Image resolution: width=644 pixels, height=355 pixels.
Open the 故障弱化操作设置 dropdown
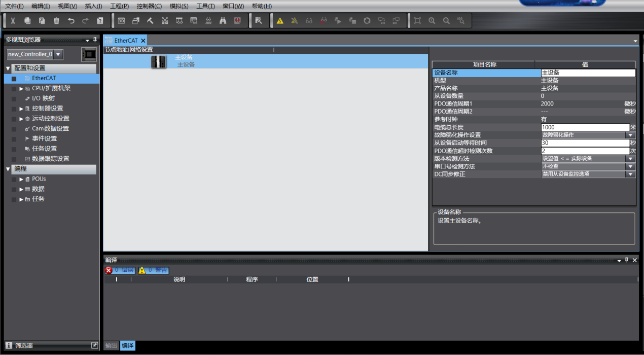click(x=630, y=135)
